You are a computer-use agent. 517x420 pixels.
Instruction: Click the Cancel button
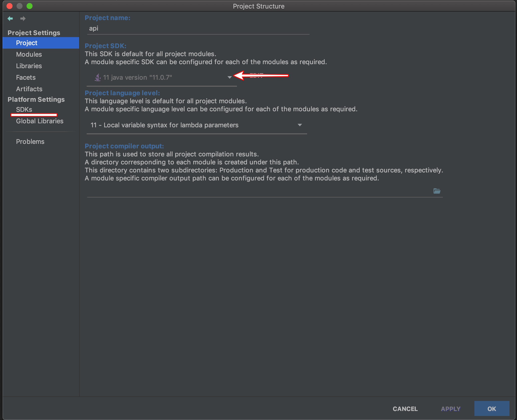pos(405,409)
